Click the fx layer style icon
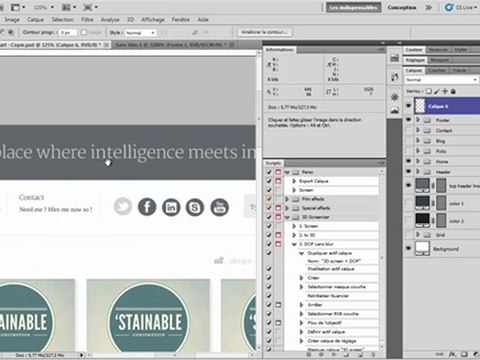The image size is (480, 360). click(452, 354)
